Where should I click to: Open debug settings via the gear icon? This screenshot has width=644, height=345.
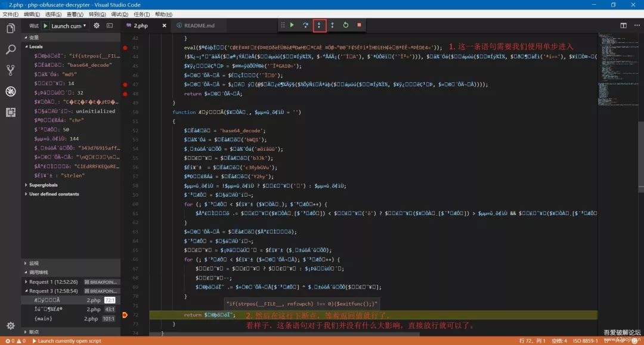[x=95, y=25]
